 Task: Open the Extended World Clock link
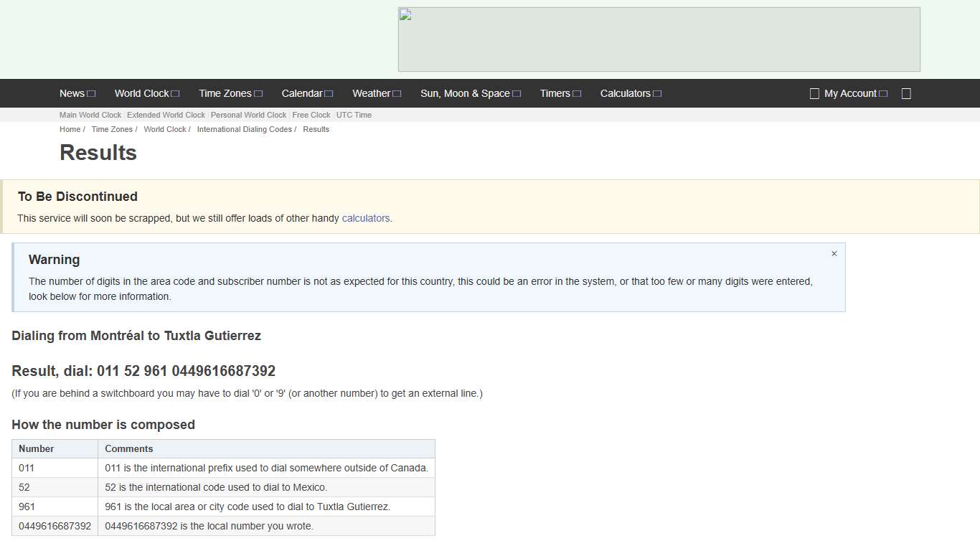(x=166, y=115)
